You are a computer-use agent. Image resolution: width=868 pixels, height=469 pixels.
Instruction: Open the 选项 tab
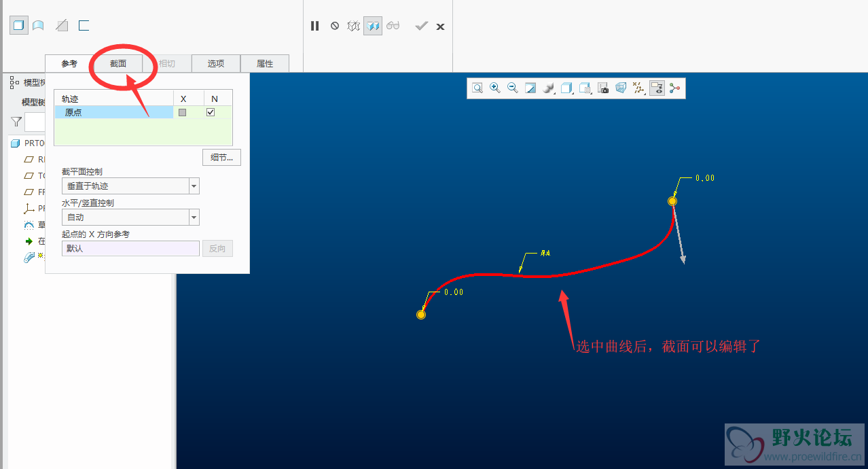point(216,63)
